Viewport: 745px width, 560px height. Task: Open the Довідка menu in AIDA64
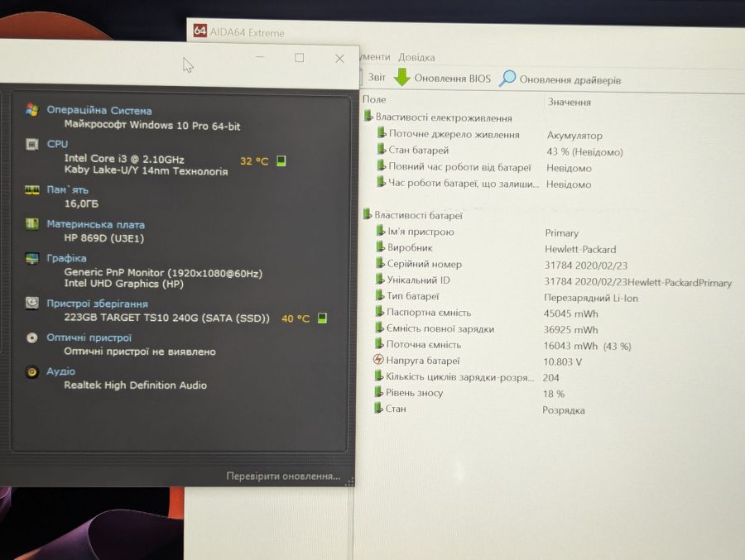click(416, 57)
